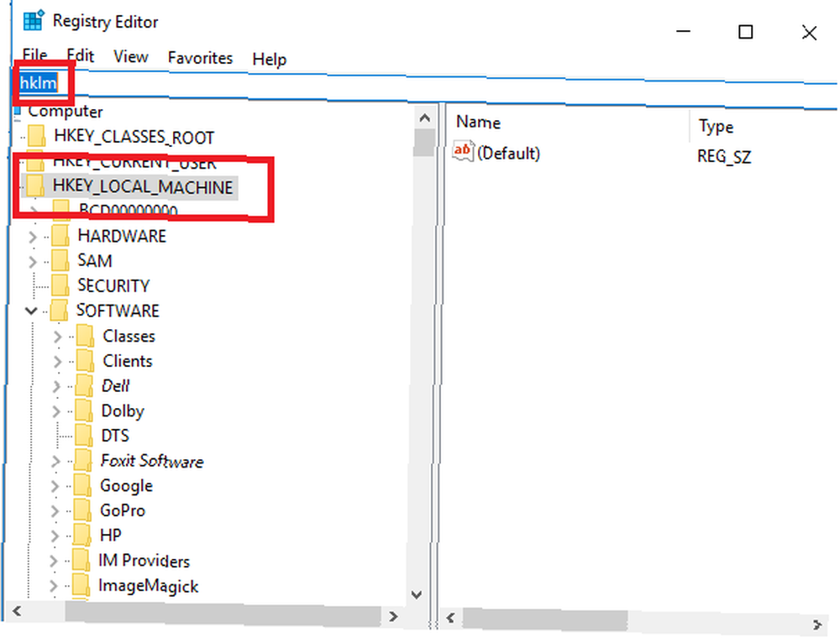The width and height of the screenshot is (840, 638).
Task: Click the HP folder icon
Action: [82, 535]
